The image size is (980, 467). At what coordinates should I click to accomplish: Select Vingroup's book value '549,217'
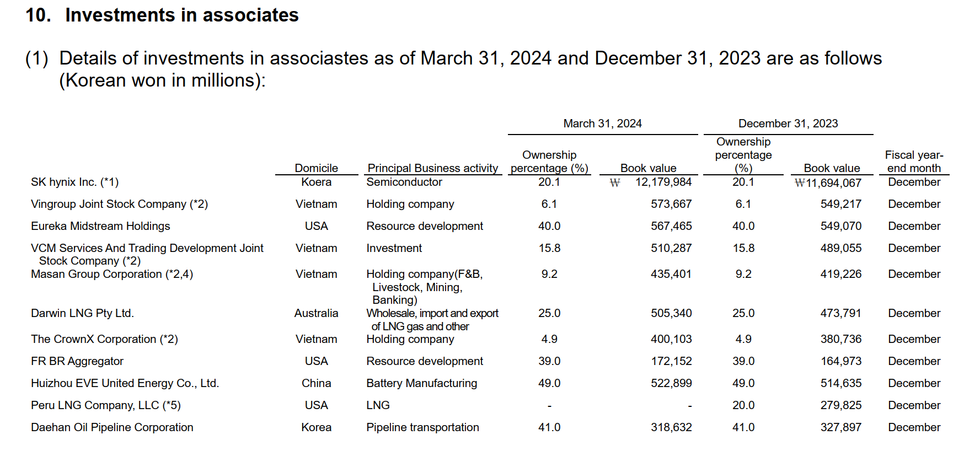(841, 204)
